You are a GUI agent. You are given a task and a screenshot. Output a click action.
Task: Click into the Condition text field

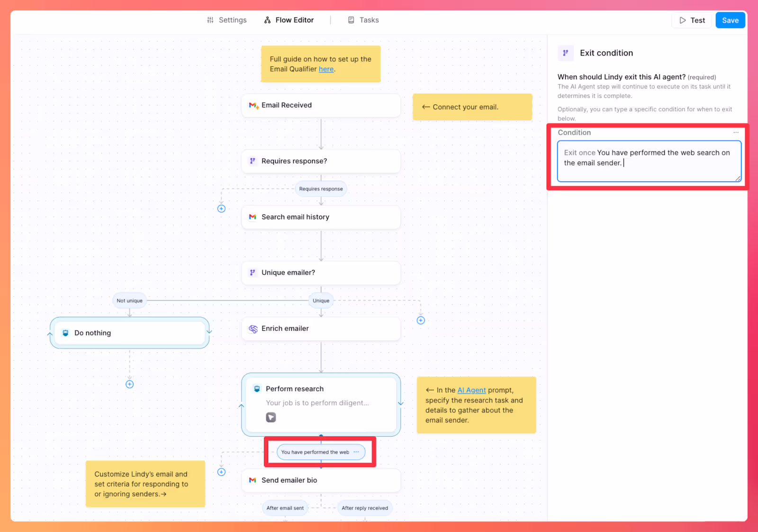point(649,161)
